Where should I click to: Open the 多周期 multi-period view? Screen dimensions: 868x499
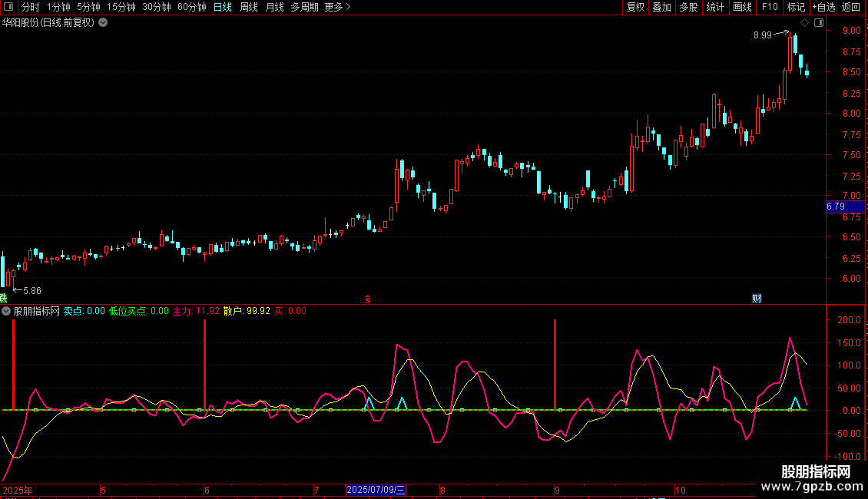pyautogui.click(x=304, y=7)
